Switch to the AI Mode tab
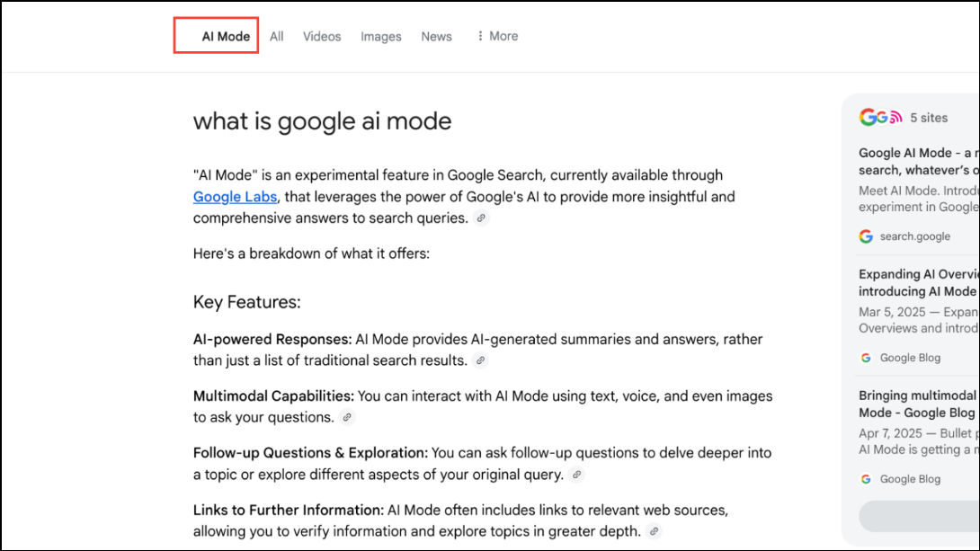Image resolution: width=980 pixels, height=551 pixels. click(x=225, y=36)
